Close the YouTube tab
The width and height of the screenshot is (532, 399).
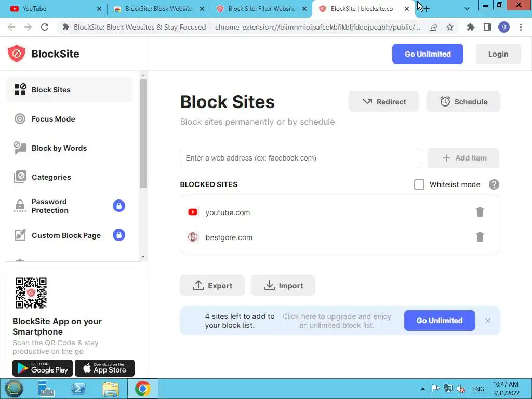click(99, 9)
